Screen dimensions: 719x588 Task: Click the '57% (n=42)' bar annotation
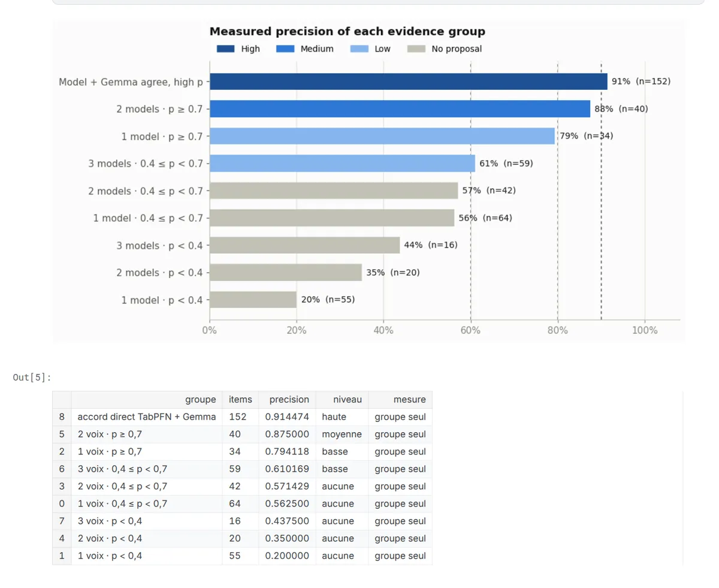coord(489,191)
